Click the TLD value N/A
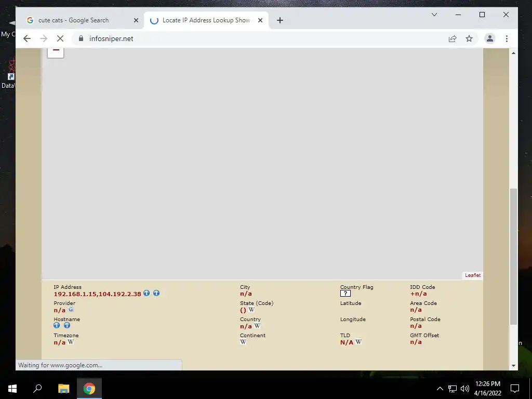Image resolution: width=532 pixels, height=399 pixels. pos(347,342)
